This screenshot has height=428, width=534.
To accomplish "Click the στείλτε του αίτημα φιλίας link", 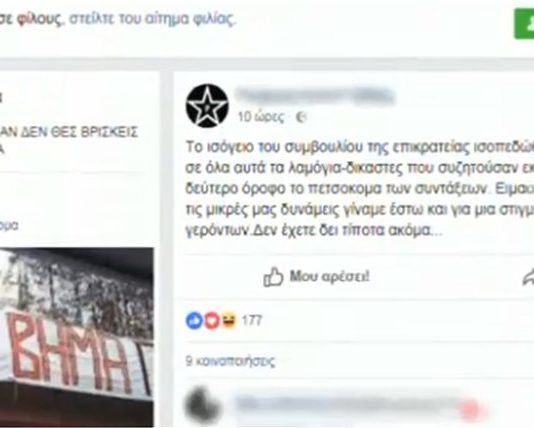I will (152, 19).
